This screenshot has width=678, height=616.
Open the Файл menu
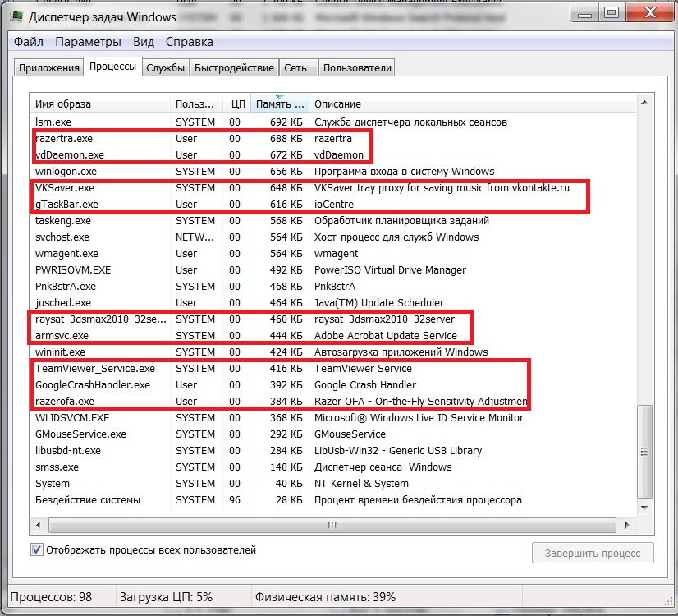coord(29,42)
